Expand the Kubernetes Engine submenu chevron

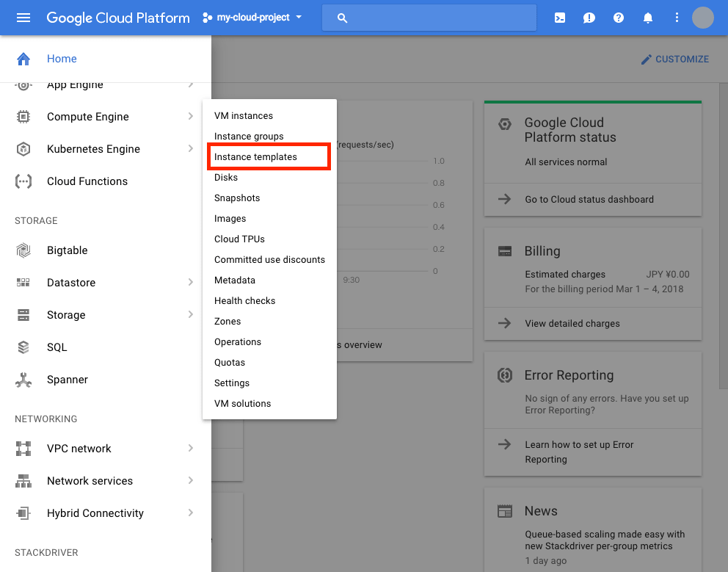tap(190, 149)
